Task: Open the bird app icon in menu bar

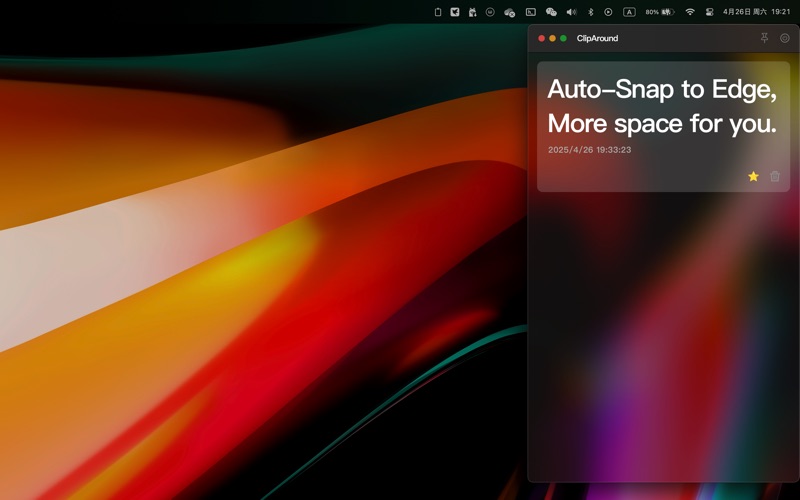Action: [455, 12]
